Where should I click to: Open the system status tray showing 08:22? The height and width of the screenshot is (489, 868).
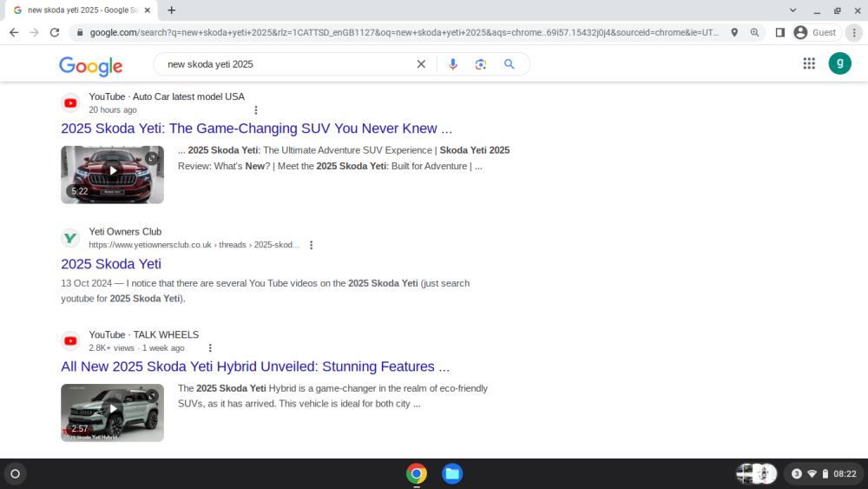point(825,474)
